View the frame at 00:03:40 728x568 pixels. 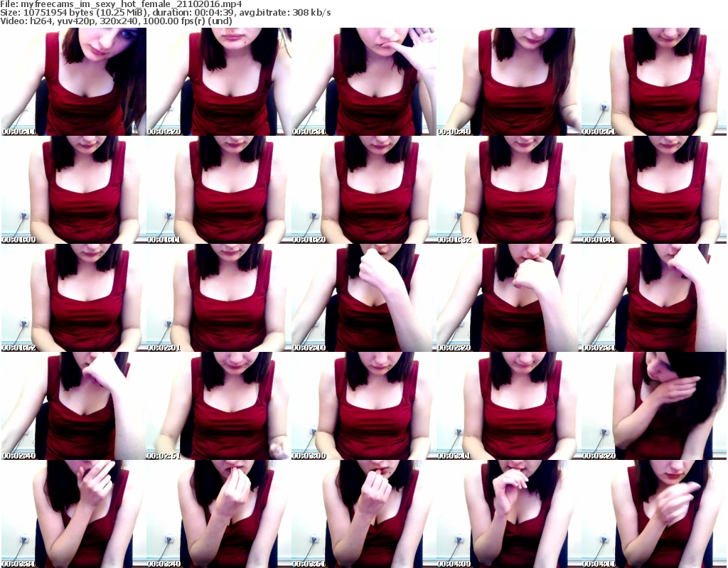(219, 514)
